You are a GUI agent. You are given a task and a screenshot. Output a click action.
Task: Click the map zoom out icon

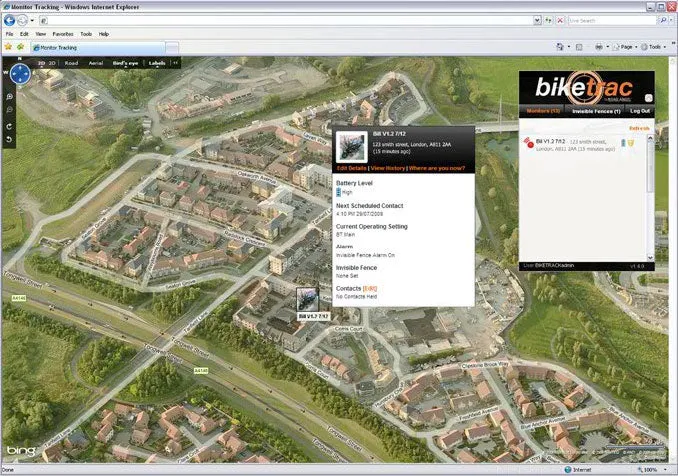pos(9,110)
